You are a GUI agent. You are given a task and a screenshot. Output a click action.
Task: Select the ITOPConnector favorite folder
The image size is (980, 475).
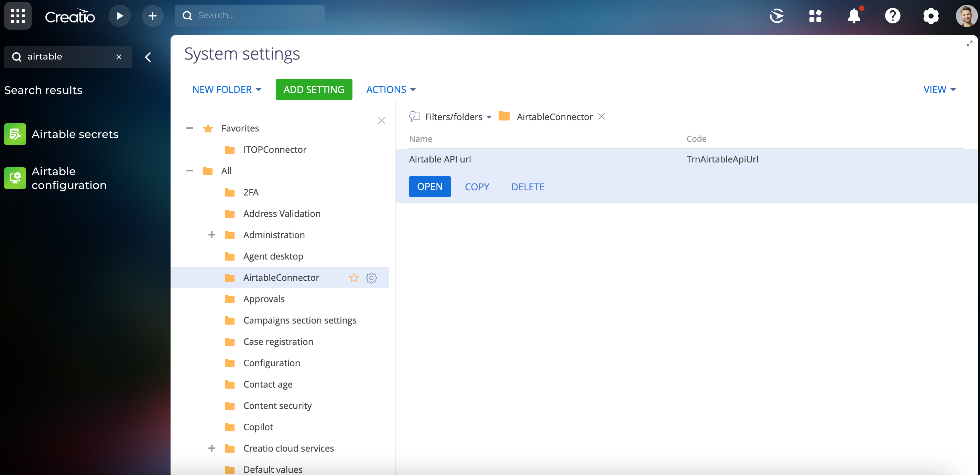pos(275,150)
